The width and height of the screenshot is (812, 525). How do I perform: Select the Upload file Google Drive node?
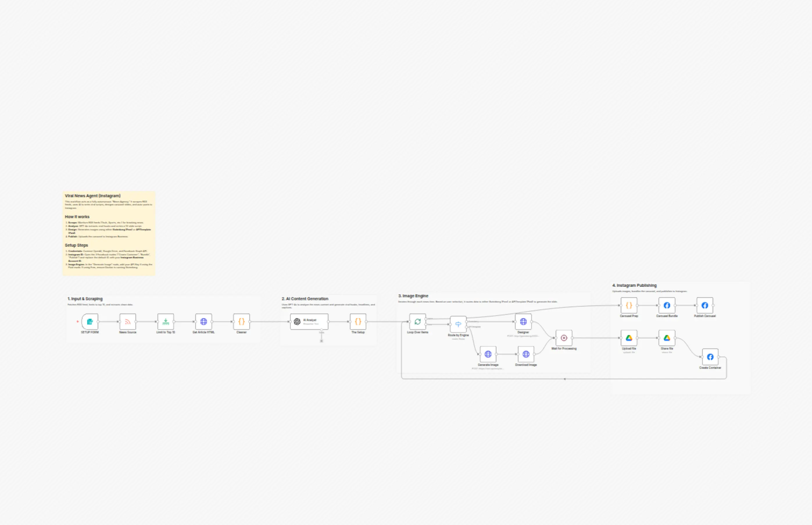point(629,338)
